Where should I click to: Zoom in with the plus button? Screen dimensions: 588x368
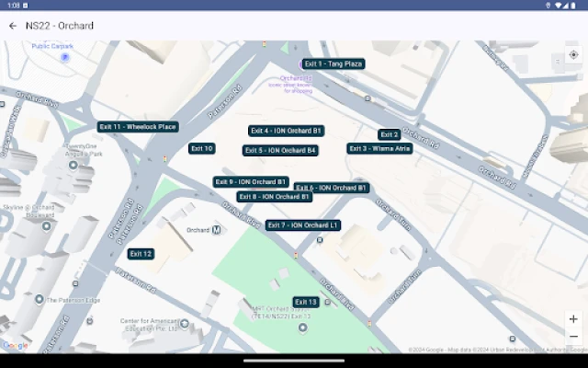pyautogui.click(x=573, y=319)
